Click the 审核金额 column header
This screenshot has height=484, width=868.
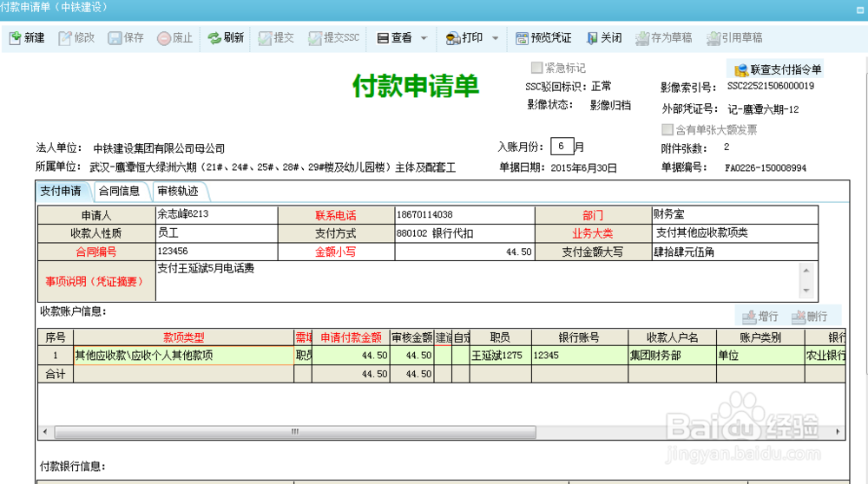click(x=411, y=337)
